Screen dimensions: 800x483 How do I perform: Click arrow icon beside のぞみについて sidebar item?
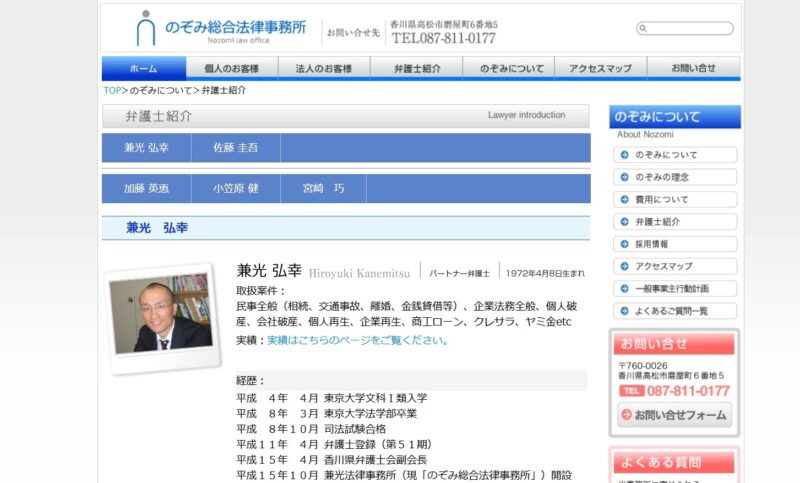(624, 155)
